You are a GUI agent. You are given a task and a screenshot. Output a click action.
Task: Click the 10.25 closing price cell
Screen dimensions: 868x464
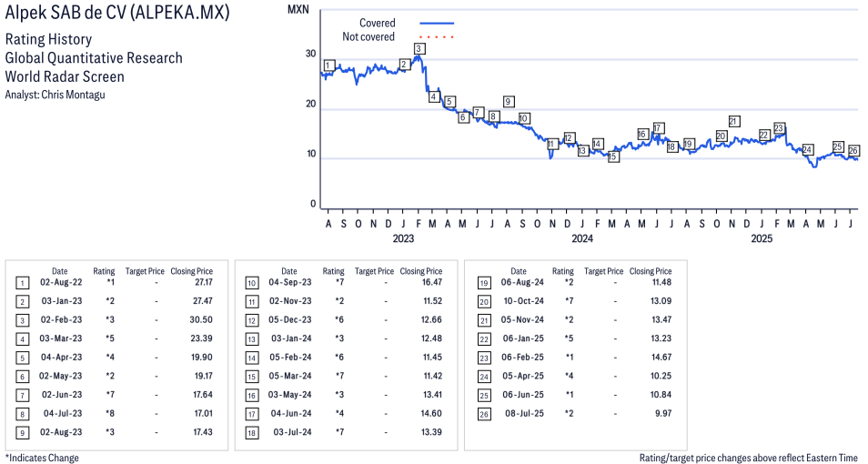(661, 376)
